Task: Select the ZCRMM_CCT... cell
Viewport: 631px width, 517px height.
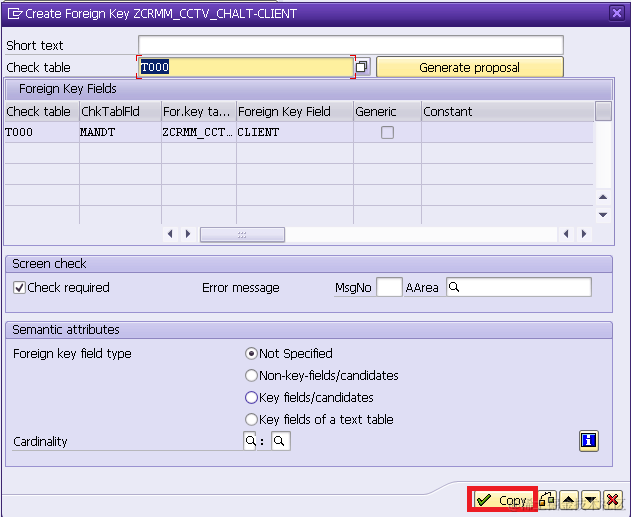Action: pyautogui.click(x=199, y=132)
